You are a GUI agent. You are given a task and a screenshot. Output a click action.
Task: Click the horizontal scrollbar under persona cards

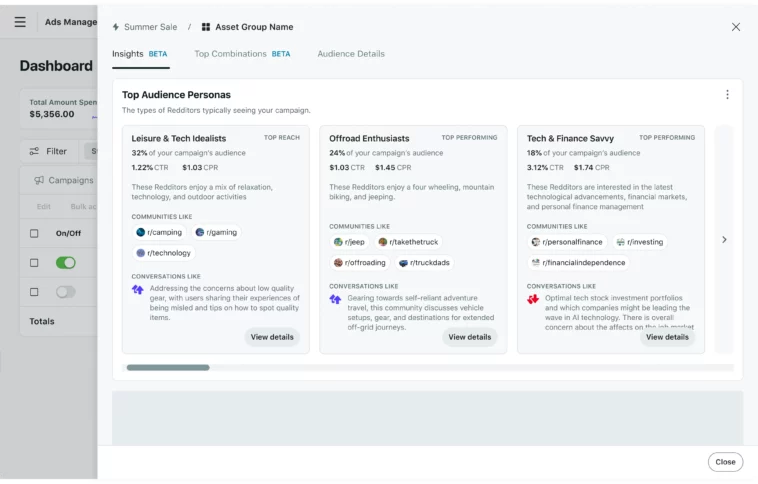tap(168, 368)
